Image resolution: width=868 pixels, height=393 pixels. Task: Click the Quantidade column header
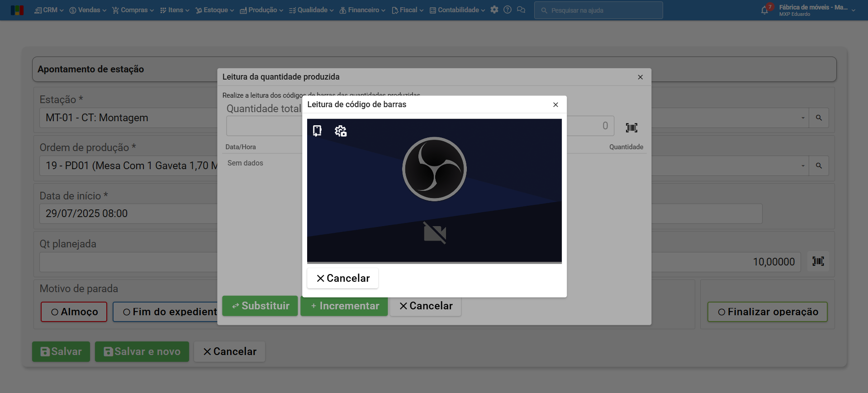pos(626,147)
